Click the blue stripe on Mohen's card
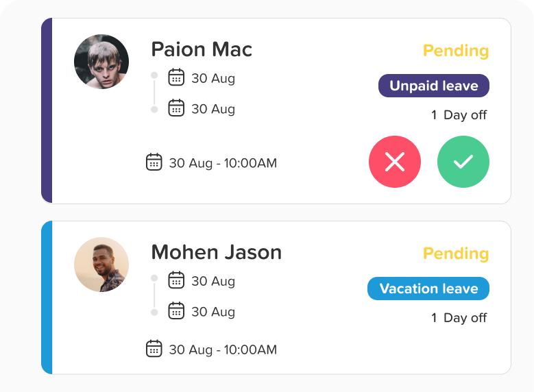Image resolution: width=534 pixels, height=392 pixels. click(47, 297)
